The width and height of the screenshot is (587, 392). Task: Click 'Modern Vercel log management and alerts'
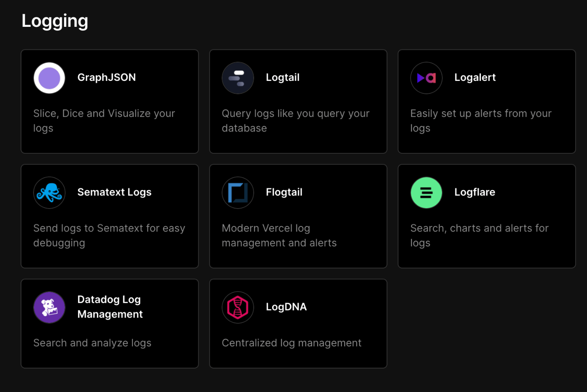(279, 235)
